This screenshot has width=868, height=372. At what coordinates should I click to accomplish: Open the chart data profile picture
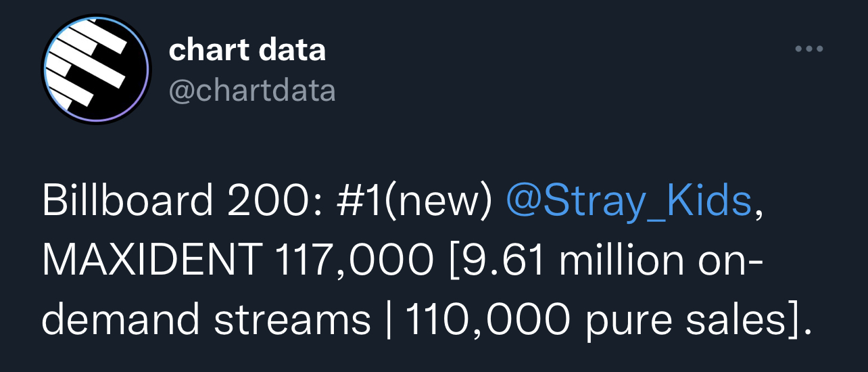(x=95, y=70)
